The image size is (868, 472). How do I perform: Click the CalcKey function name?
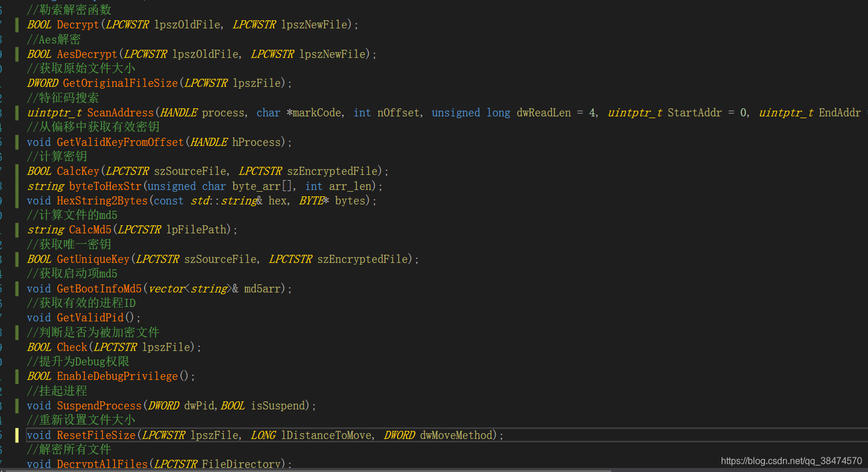coord(78,171)
